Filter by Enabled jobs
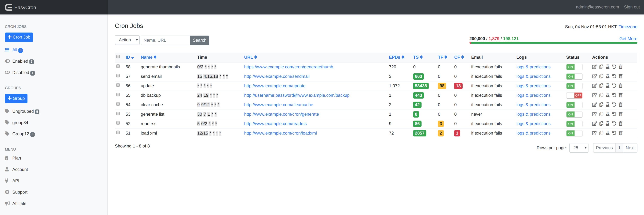 20,61
